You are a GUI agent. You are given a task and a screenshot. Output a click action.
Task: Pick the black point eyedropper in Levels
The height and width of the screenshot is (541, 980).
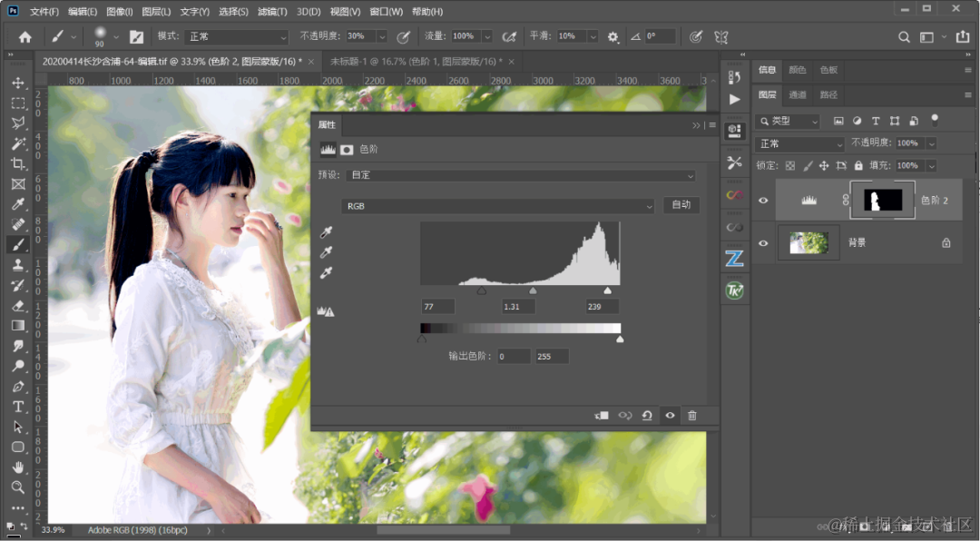[326, 232]
